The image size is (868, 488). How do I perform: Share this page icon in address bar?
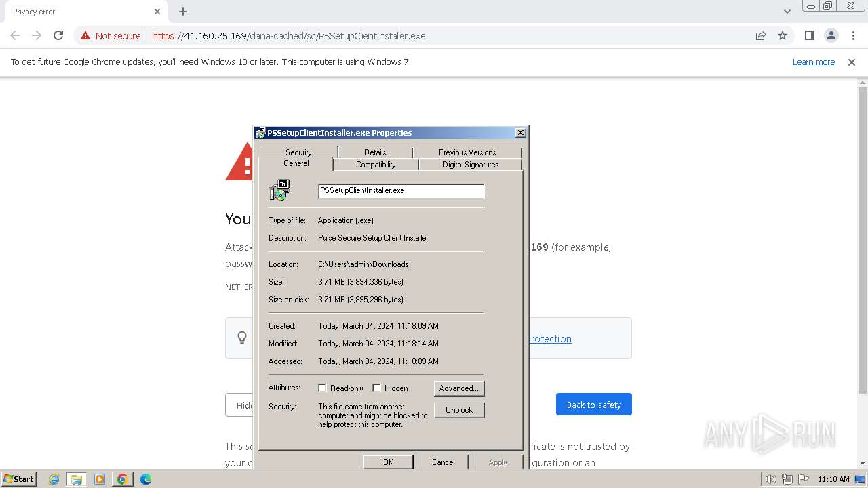click(761, 36)
